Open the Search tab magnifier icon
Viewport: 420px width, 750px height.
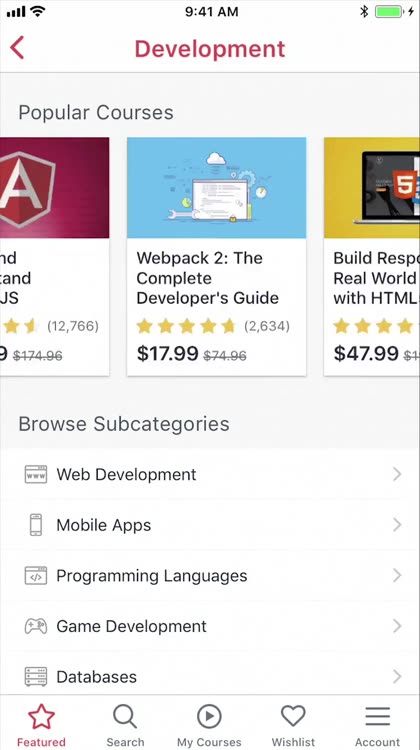[x=125, y=717]
